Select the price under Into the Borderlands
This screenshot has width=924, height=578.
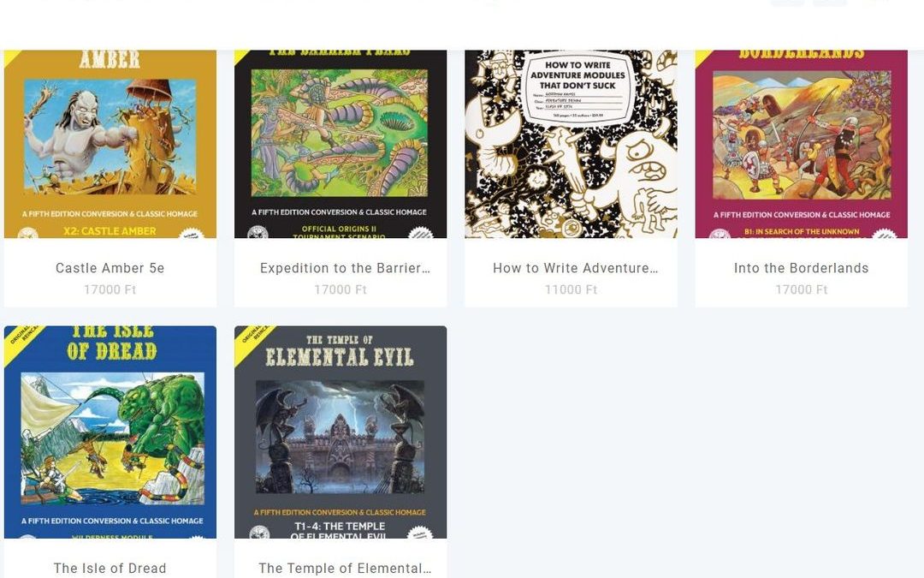[x=802, y=289]
